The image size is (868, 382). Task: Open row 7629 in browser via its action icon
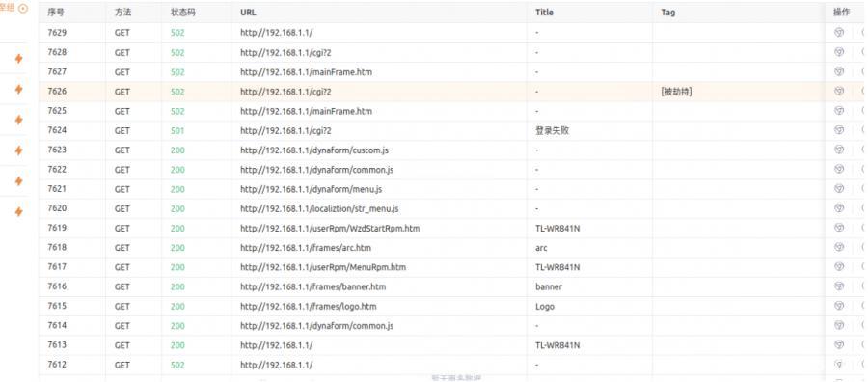[x=839, y=33]
